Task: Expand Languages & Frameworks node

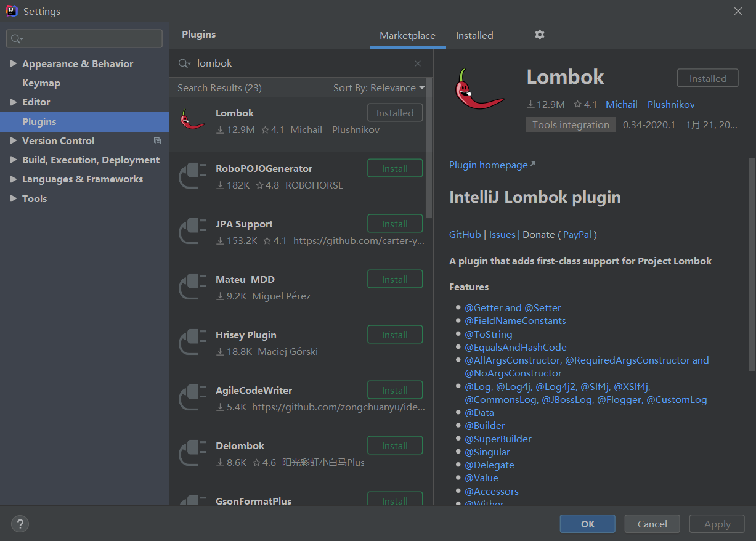Action: 14,179
